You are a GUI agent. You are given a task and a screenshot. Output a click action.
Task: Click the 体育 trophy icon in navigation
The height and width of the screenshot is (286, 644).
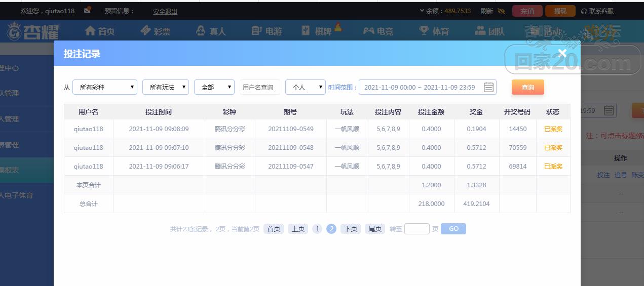(424, 31)
